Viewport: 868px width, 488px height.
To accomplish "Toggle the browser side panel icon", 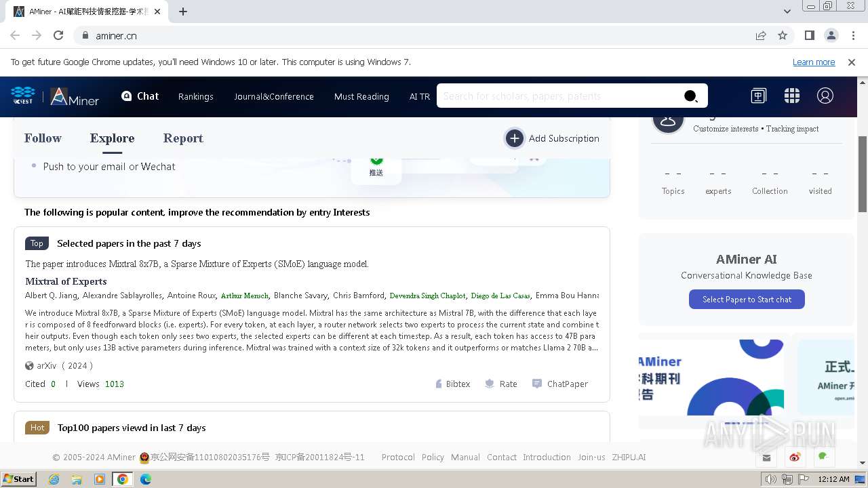I will [x=809, y=35].
